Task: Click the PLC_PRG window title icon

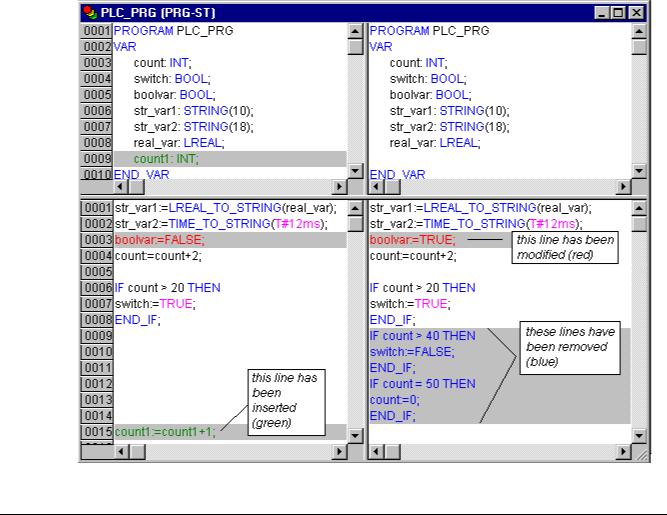Action: pyautogui.click(x=90, y=13)
